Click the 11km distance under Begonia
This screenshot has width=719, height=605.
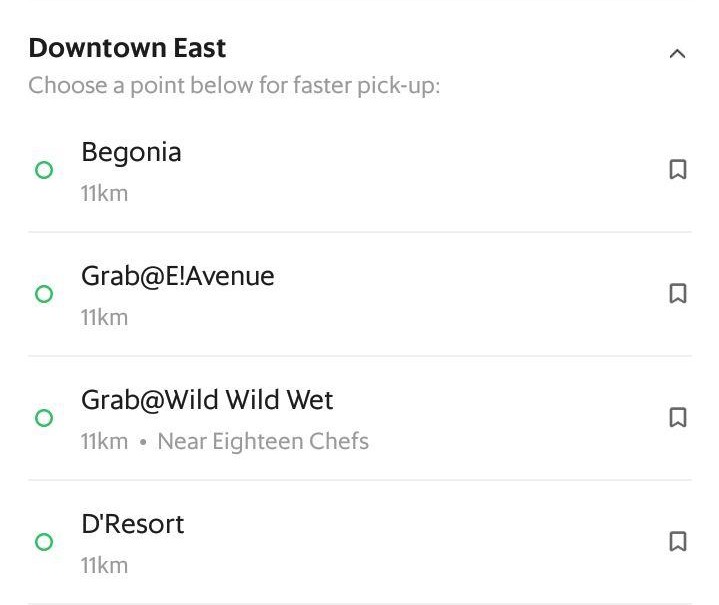(104, 194)
